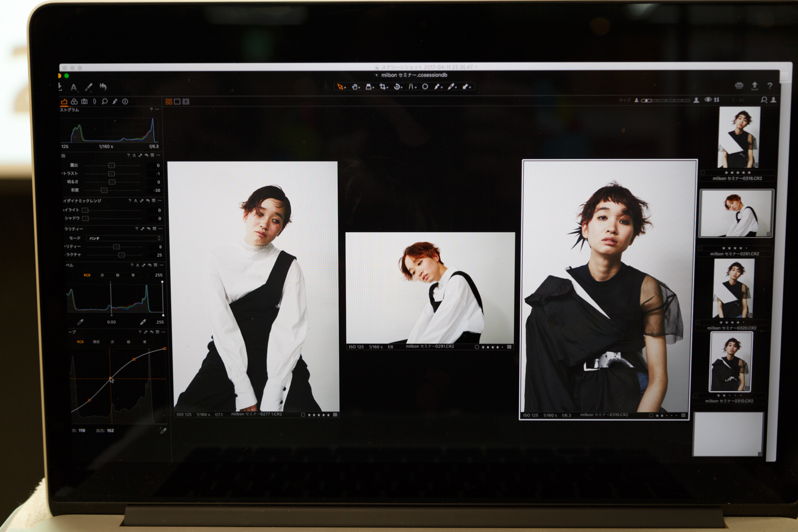Open the Capture camera tool tab
The width and height of the screenshot is (798, 532).
pyautogui.click(x=84, y=101)
